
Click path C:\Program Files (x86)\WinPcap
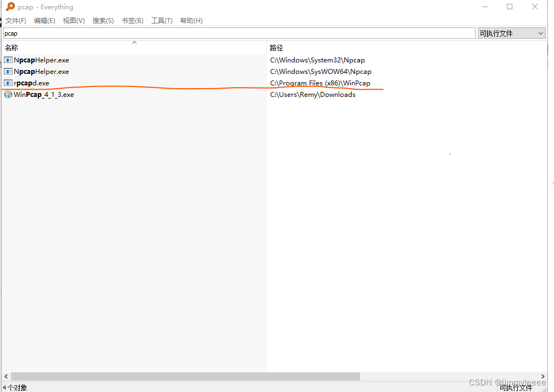[320, 83]
